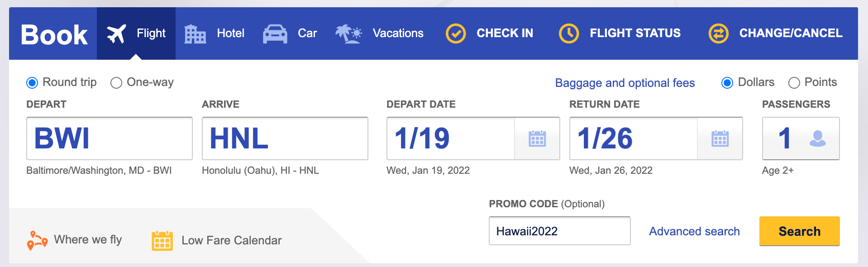Click the Where we fly map icon
The width and height of the screenshot is (868, 267).
(x=37, y=240)
